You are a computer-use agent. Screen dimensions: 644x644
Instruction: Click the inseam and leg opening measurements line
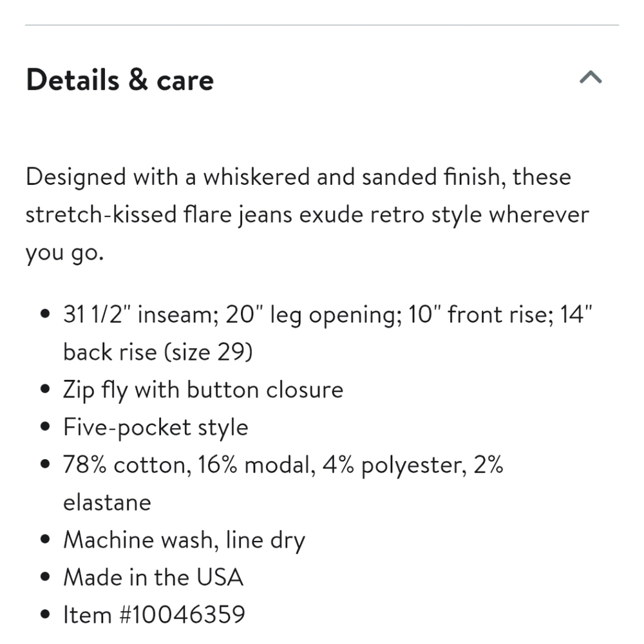[328, 316]
